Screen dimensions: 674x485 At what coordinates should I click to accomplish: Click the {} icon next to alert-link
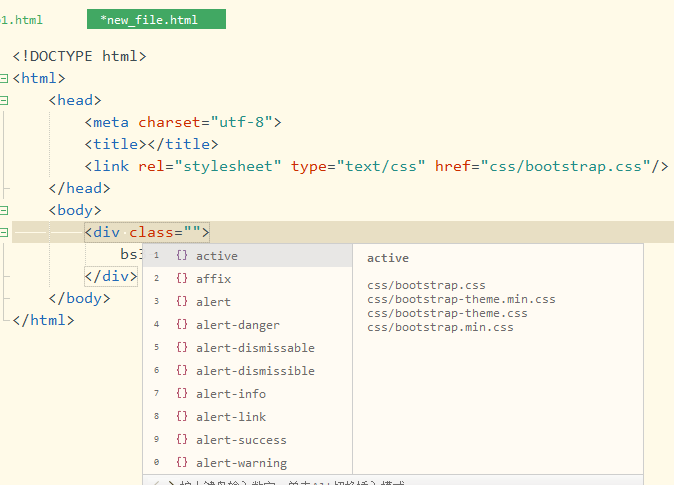pyautogui.click(x=182, y=417)
